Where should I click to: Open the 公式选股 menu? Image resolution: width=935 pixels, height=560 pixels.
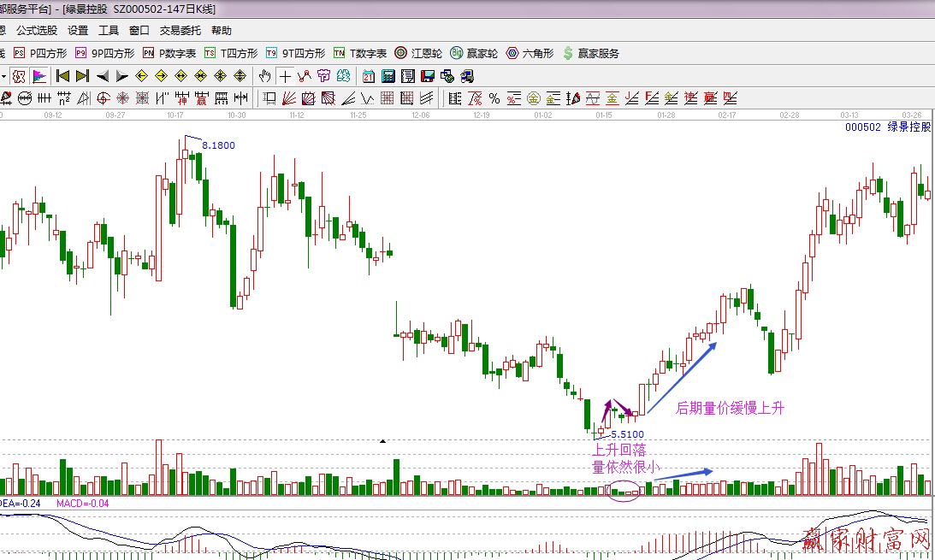pos(37,30)
